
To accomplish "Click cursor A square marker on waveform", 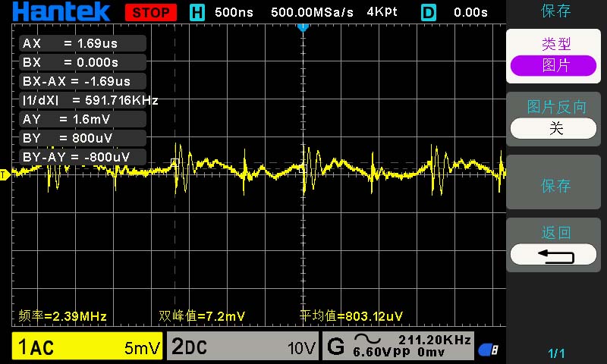I will (175, 162).
